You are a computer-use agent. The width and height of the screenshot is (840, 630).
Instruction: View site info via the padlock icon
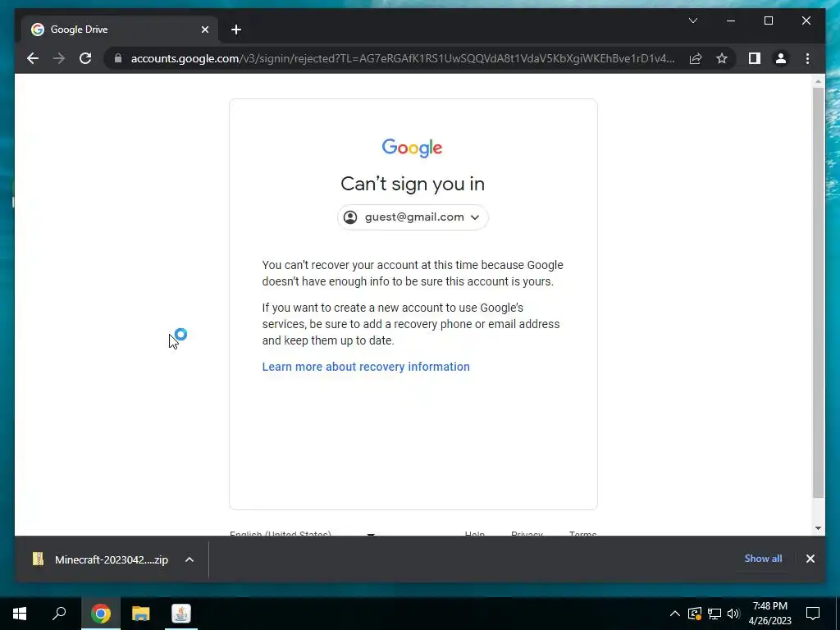(118, 58)
